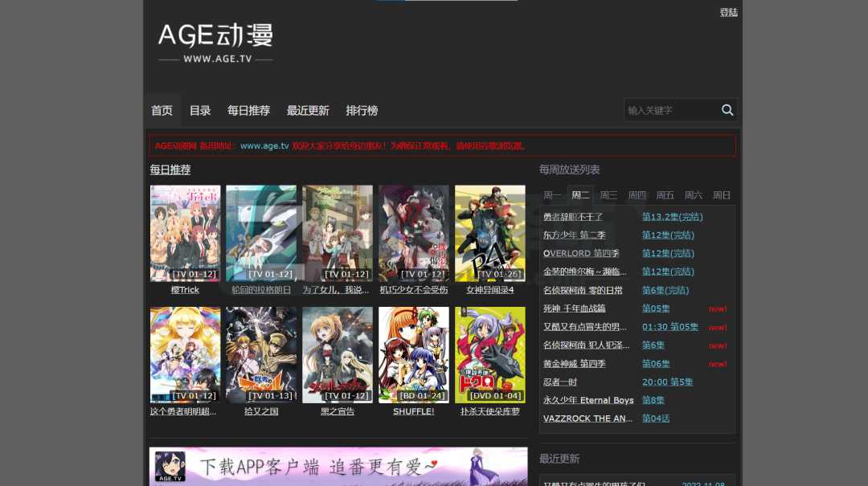Open the 黑之宣告 poster
The width and height of the screenshot is (868, 486).
pos(337,354)
